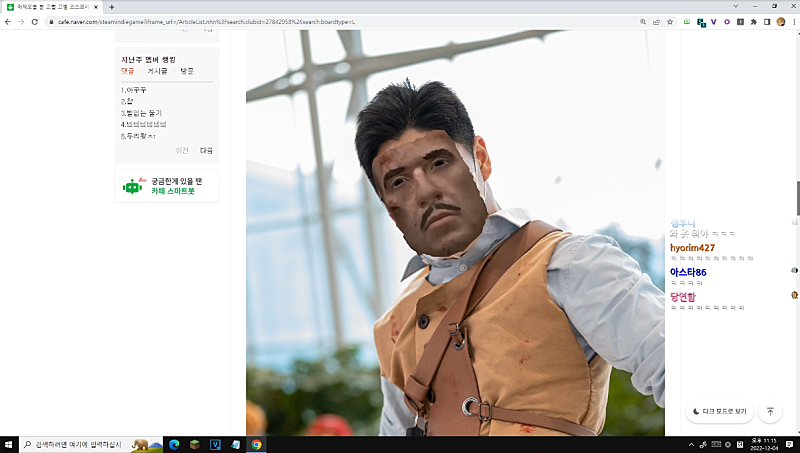This screenshot has width=800, height=453.
Task: Select the 댓글 ranking tab
Action: coord(127,71)
